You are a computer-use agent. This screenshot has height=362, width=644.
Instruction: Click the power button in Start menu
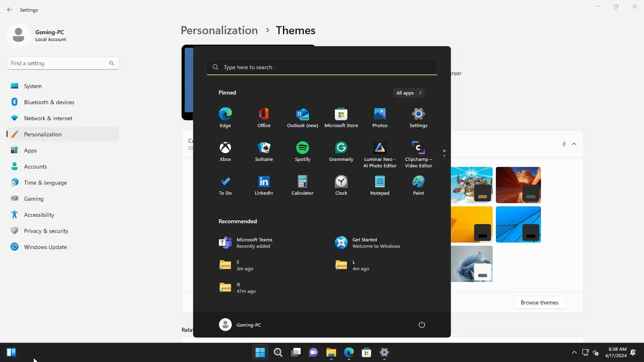click(422, 325)
